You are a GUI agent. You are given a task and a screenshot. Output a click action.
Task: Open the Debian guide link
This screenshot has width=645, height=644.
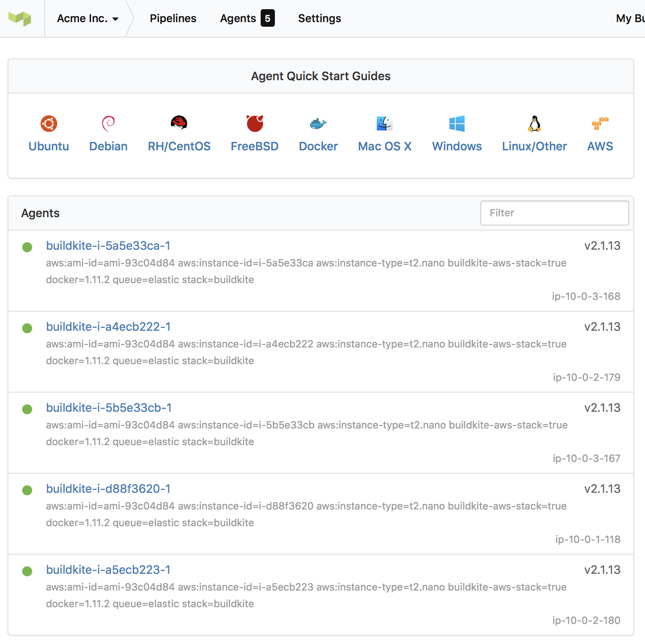click(x=108, y=146)
